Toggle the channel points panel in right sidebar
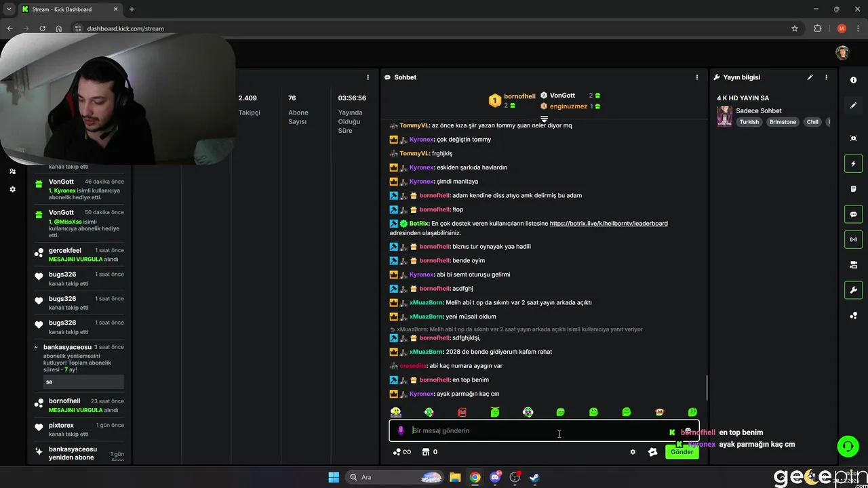 click(x=853, y=315)
